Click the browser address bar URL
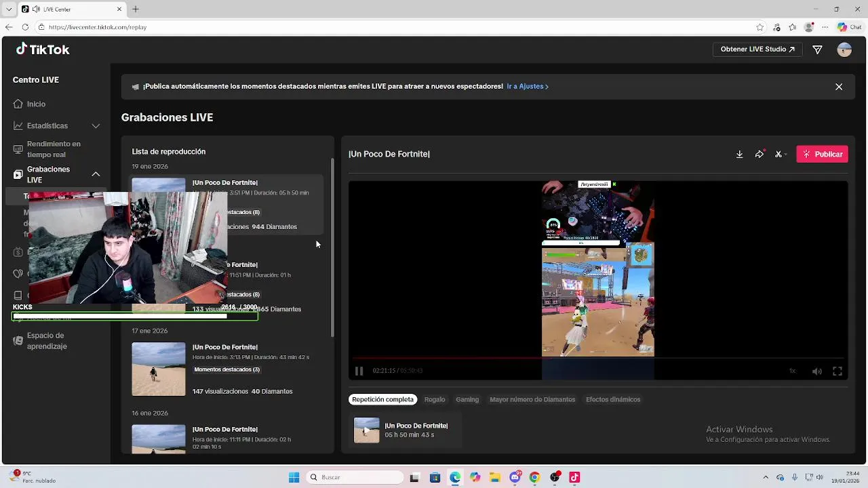868x488 pixels. [x=98, y=27]
